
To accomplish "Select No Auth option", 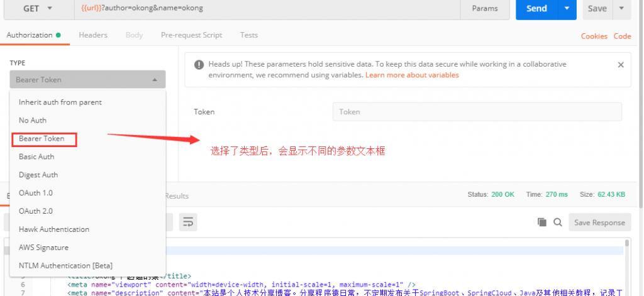I will [x=33, y=120].
